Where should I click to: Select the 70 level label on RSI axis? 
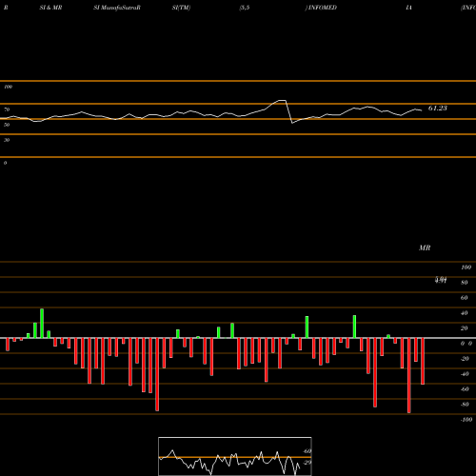[7, 109]
